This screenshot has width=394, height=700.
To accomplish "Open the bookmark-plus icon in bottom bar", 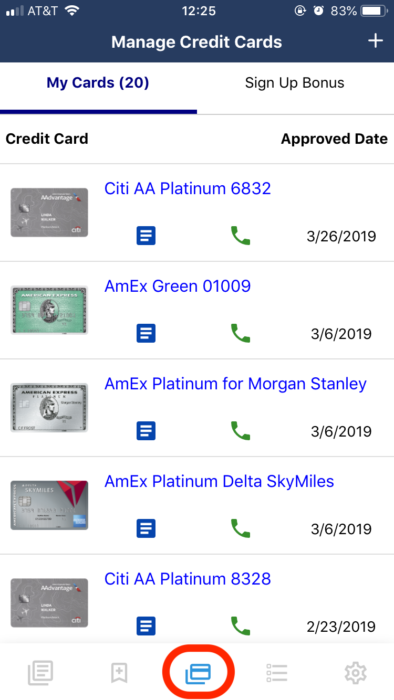I will pos(119,673).
